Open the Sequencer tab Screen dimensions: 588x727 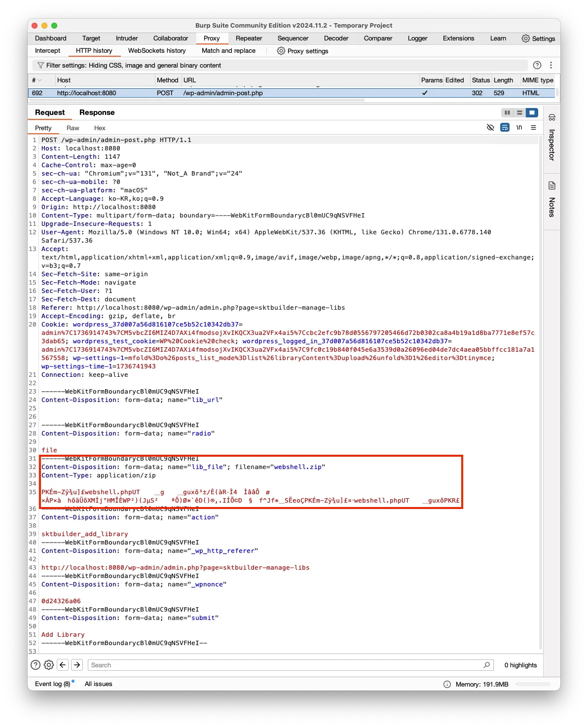point(293,38)
